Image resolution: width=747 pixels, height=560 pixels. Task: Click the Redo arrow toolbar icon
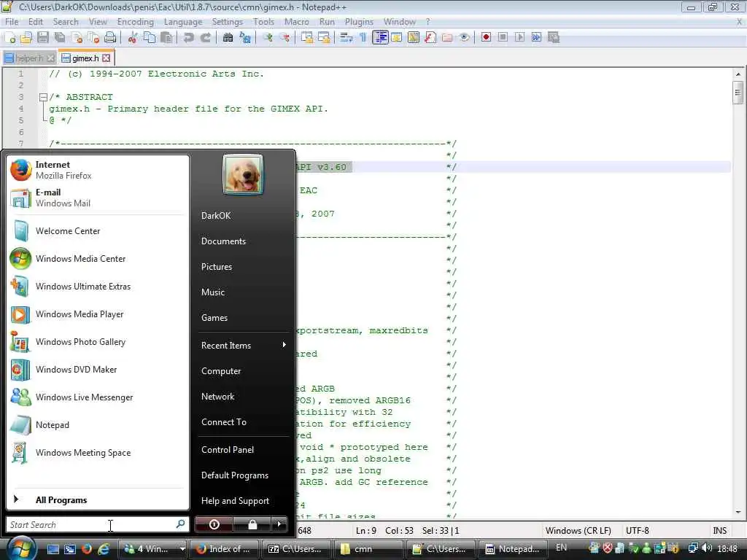205,38
